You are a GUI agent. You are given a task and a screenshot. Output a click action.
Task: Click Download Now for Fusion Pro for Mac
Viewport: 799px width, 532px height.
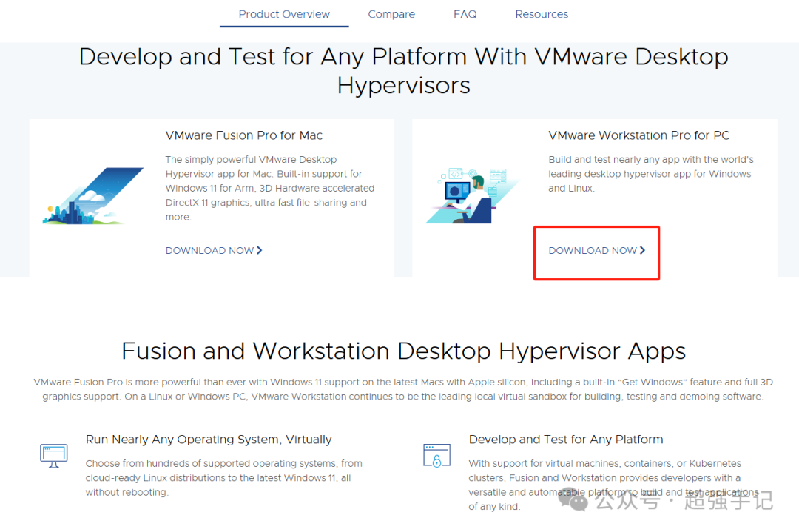coord(214,250)
